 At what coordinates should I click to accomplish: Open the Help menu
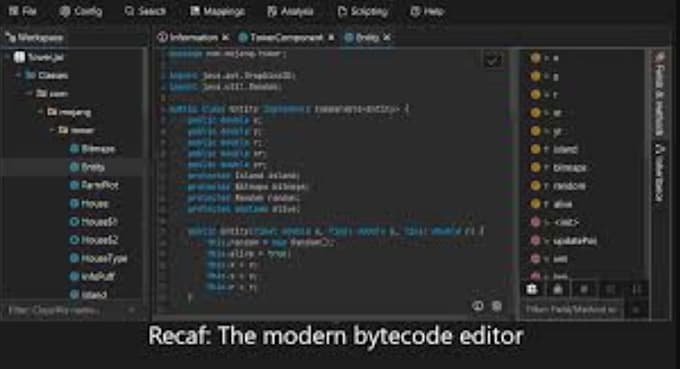[427, 11]
